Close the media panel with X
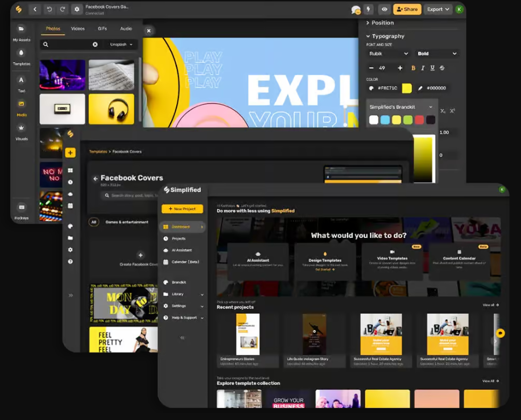 pyautogui.click(x=149, y=31)
